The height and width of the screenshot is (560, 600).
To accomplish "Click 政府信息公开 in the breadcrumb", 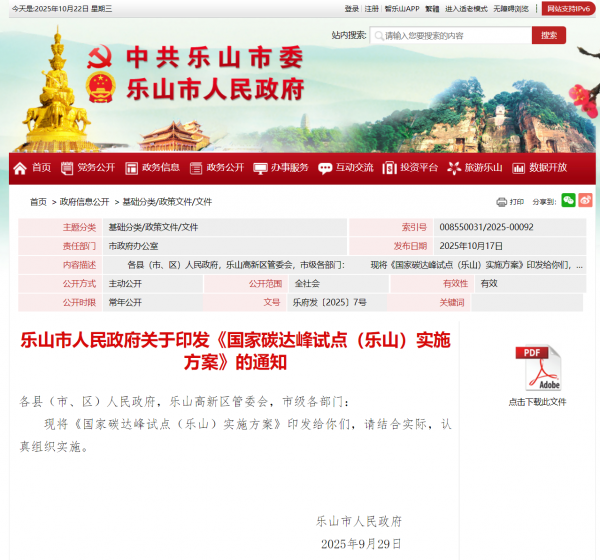I will point(84,201).
